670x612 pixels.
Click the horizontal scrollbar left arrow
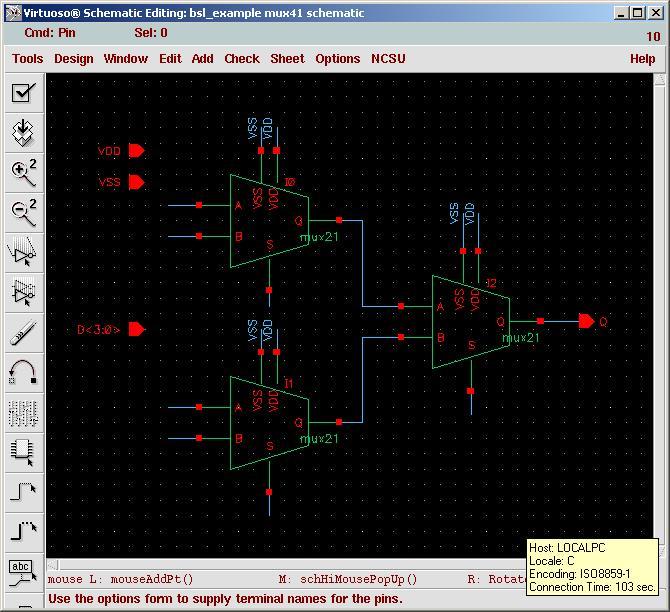[53, 565]
